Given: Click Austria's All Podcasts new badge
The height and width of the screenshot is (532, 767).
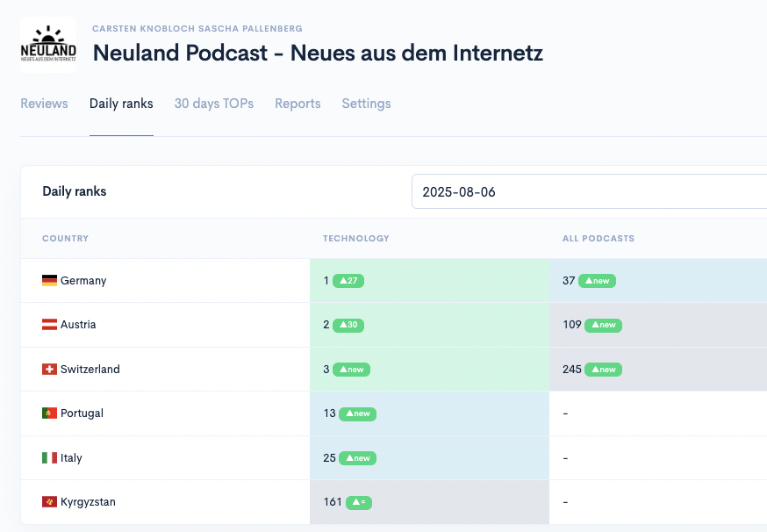Looking at the screenshot, I should click(x=604, y=325).
